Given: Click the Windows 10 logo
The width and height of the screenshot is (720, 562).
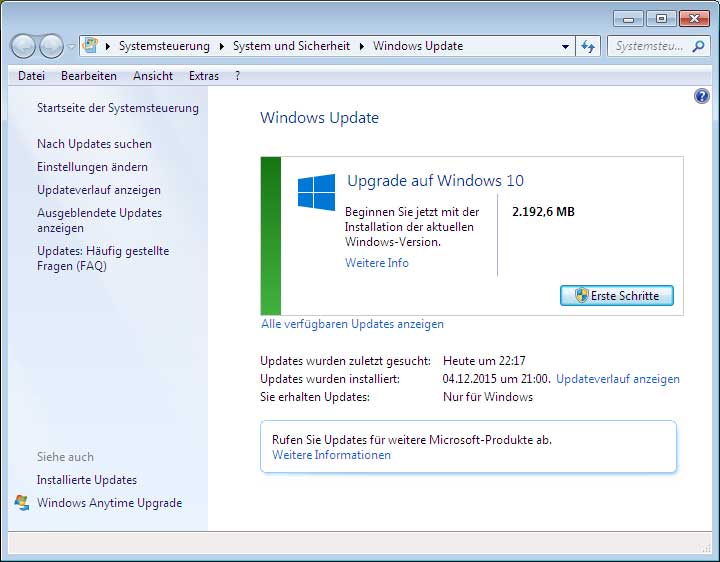Looking at the screenshot, I should (316, 192).
